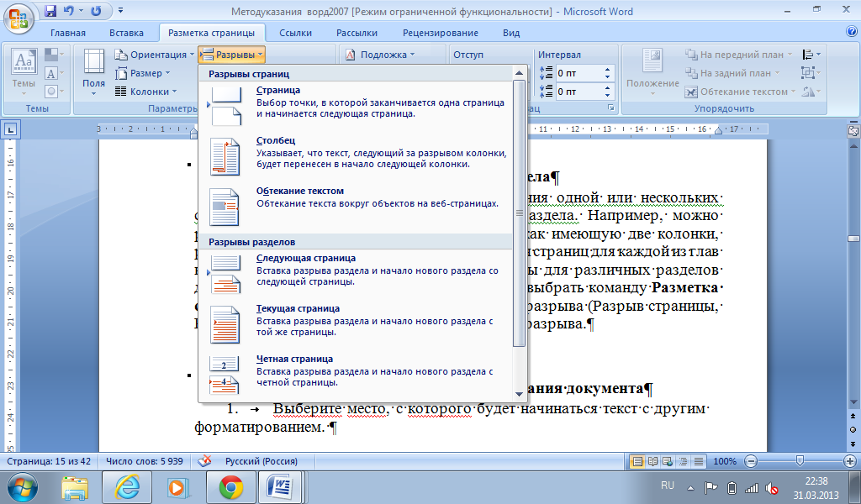Insert Четная страница section break
Screen dimensions: 861x504
point(356,375)
